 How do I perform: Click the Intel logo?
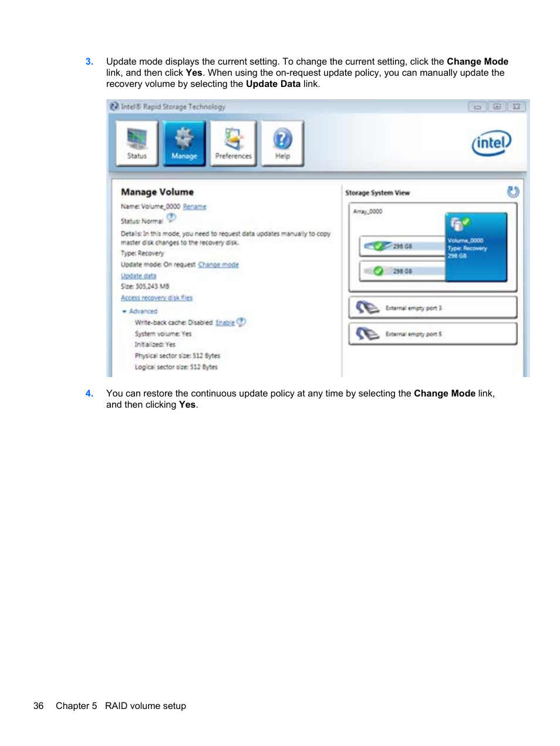pos(491,143)
